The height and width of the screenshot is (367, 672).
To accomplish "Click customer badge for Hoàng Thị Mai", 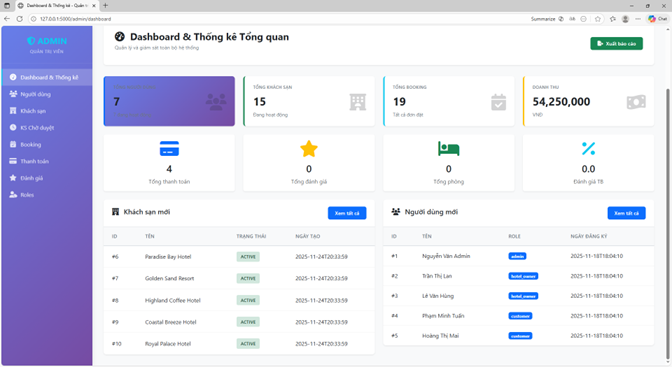I will pos(520,336).
